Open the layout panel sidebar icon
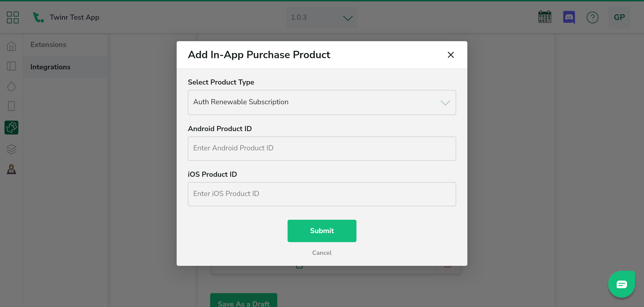 click(11, 66)
